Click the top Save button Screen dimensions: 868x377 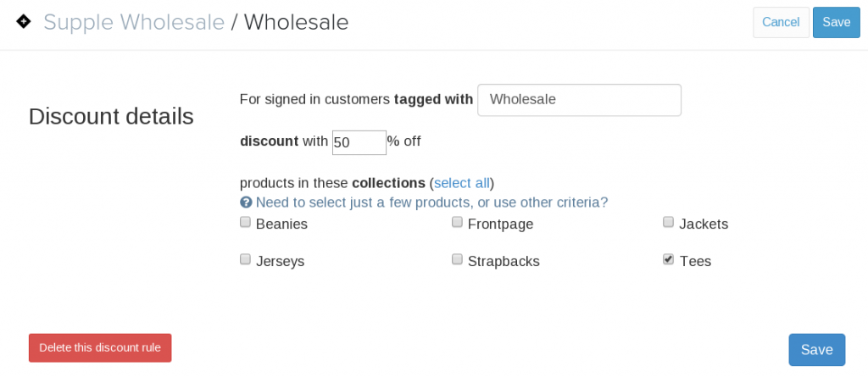[x=837, y=22]
